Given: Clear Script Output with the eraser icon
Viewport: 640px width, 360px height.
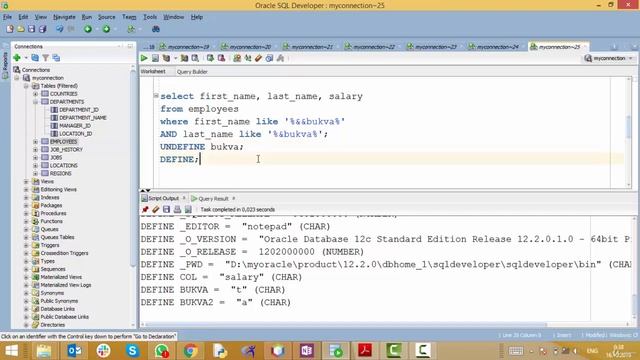Looking at the screenshot, I should pyautogui.click(x=156, y=209).
